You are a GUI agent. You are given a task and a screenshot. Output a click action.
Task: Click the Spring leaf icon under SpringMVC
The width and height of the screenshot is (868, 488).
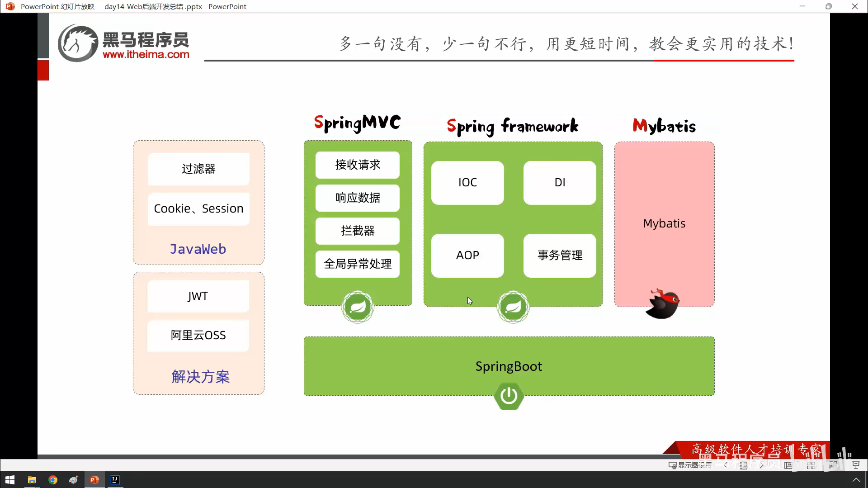click(358, 307)
